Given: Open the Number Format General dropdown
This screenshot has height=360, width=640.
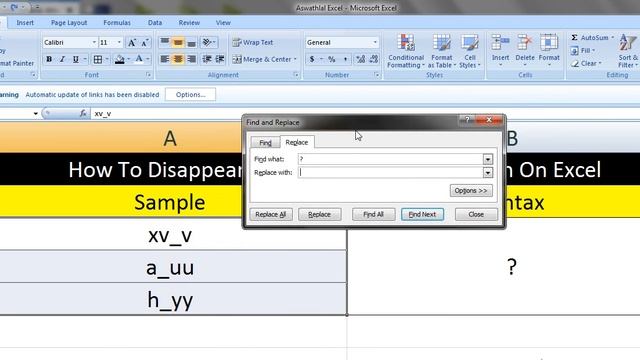Looking at the screenshot, I should (375, 42).
